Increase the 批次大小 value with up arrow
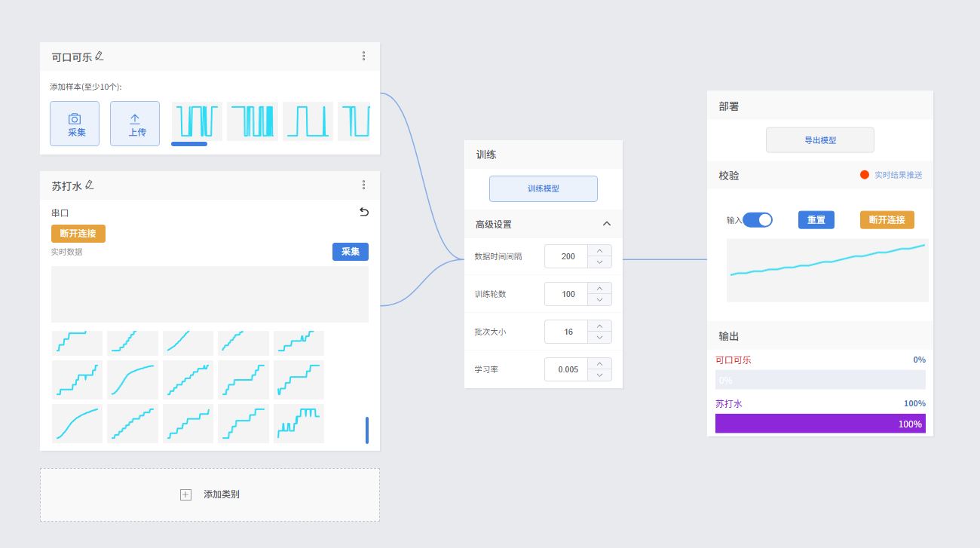The height and width of the screenshot is (548, 980). (599, 326)
